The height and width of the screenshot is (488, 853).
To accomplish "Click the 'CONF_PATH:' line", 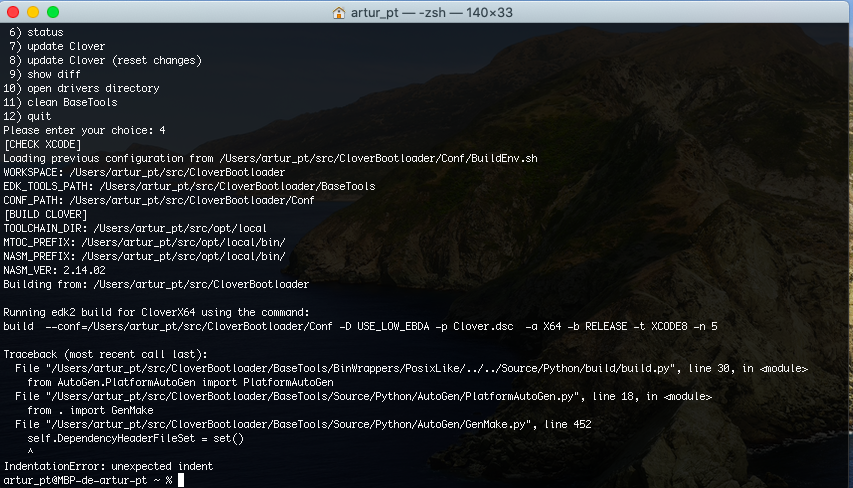I will [x=159, y=200].
